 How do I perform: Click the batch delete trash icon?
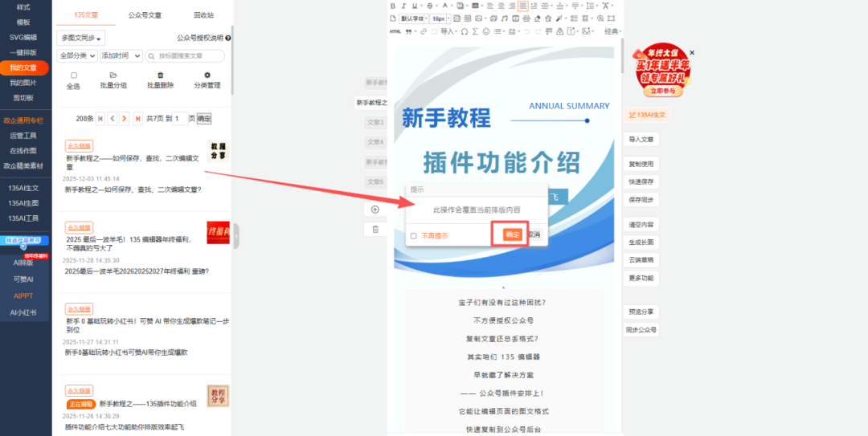(x=161, y=75)
